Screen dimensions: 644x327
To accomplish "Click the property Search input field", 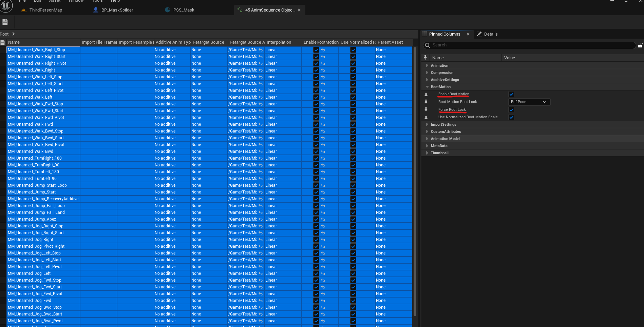I will (530, 45).
